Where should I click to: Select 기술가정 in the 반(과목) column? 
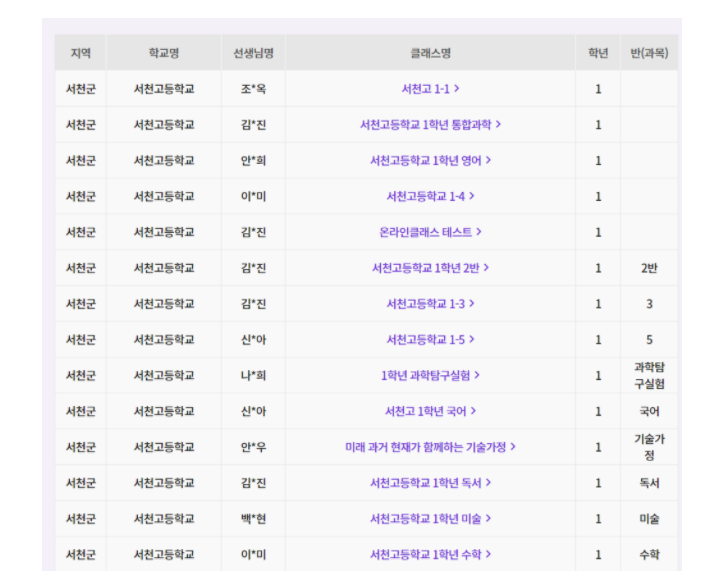(x=649, y=447)
